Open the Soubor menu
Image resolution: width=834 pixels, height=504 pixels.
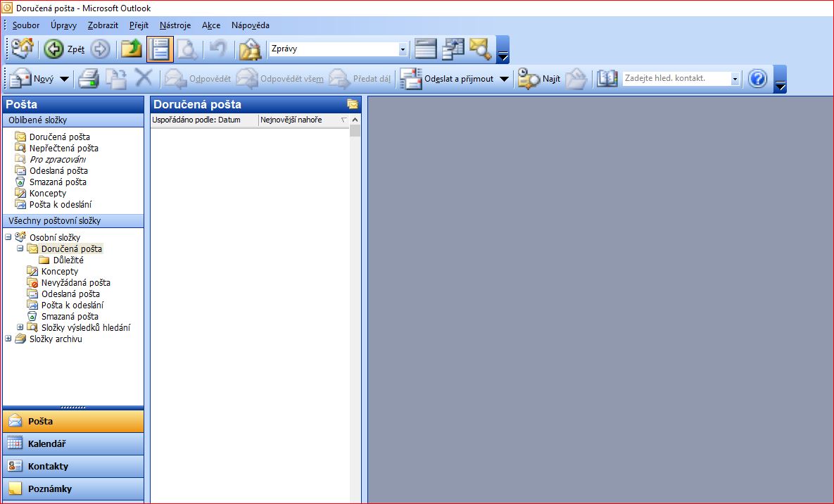click(26, 25)
